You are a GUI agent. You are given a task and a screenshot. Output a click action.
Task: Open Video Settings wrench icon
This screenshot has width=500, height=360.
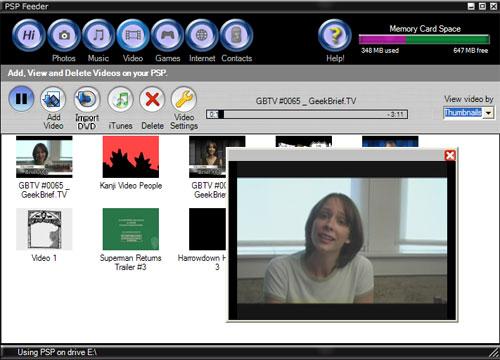pos(184,99)
